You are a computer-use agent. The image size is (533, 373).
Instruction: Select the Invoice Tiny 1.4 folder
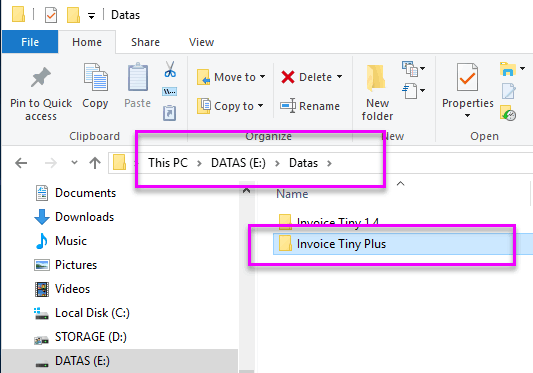(328, 222)
